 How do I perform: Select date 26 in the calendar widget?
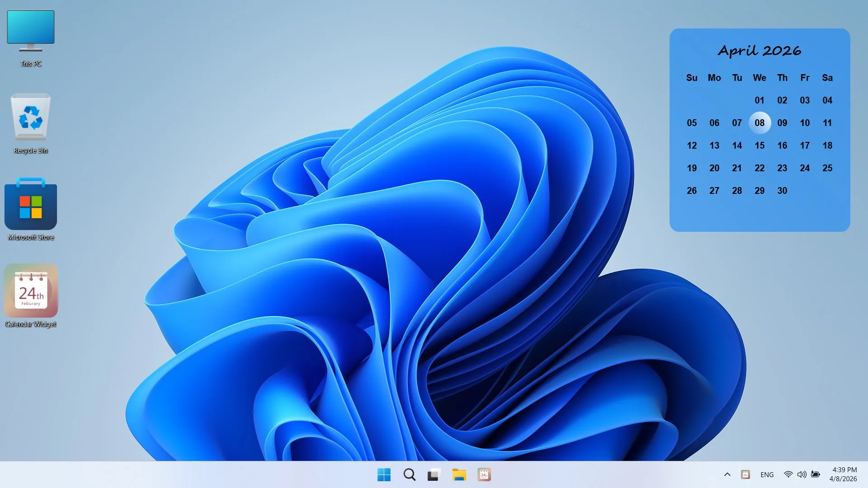(692, 191)
